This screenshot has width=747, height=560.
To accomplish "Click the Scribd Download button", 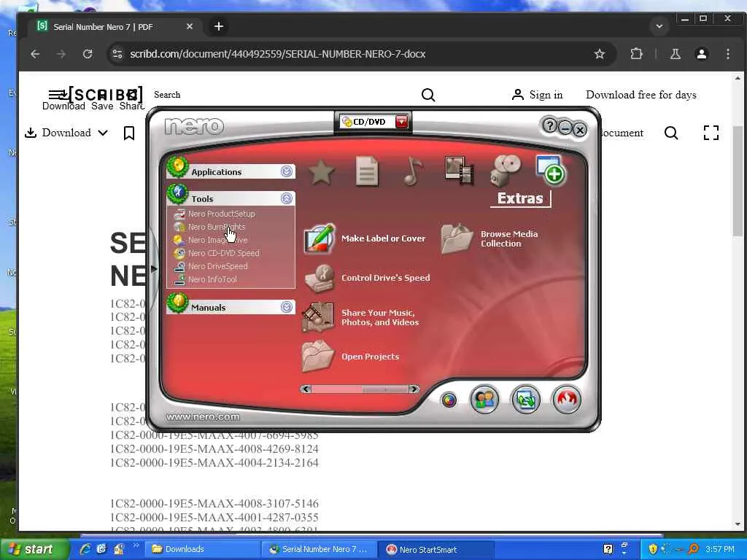I will [58, 133].
